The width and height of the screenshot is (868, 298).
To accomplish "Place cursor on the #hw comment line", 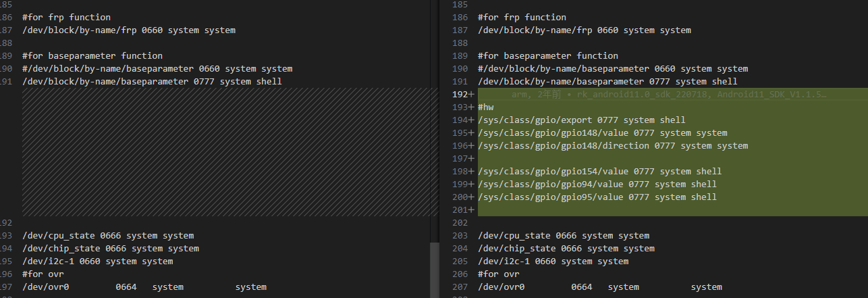I will [485, 107].
